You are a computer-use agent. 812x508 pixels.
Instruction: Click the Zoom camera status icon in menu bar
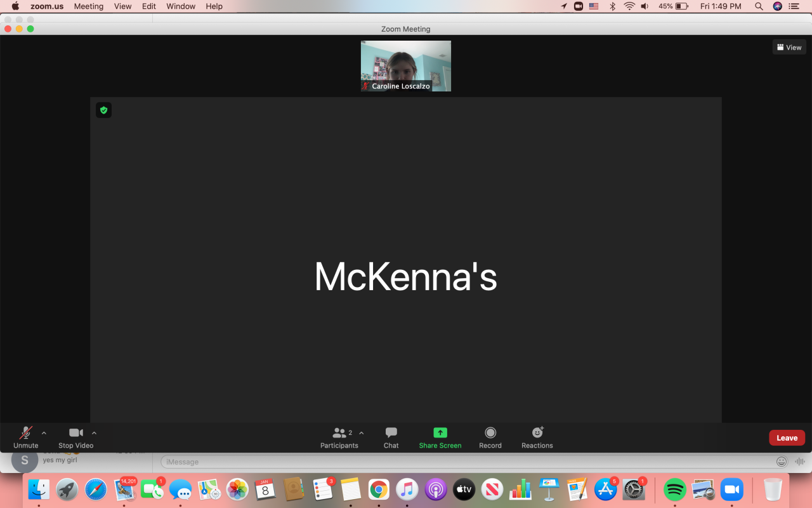(579, 6)
